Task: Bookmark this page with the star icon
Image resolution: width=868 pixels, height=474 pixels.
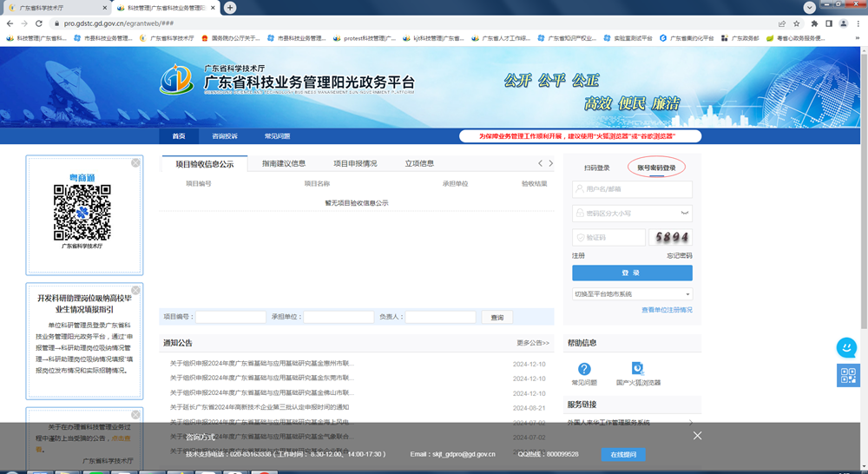Action: [x=797, y=23]
